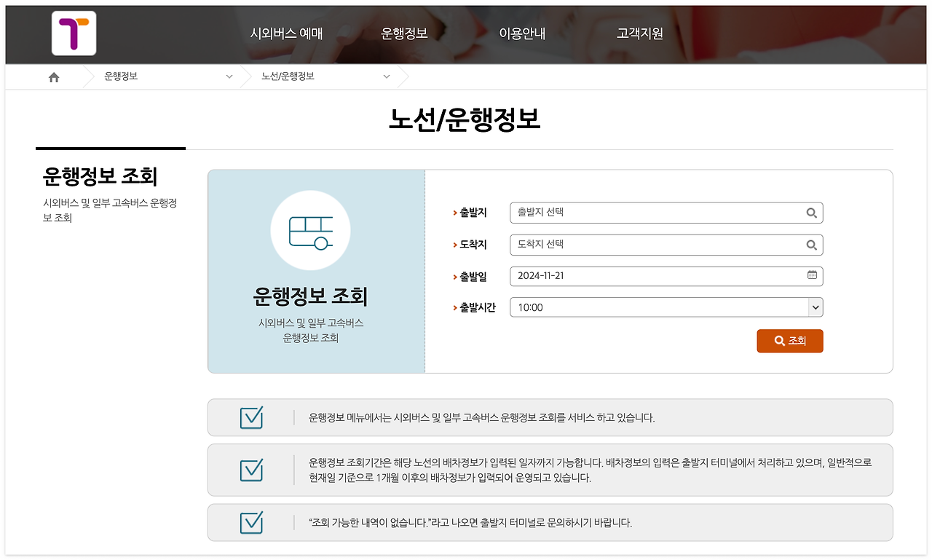Click the checkmark icon beside the third notice
The image size is (932, 560).
250,522
